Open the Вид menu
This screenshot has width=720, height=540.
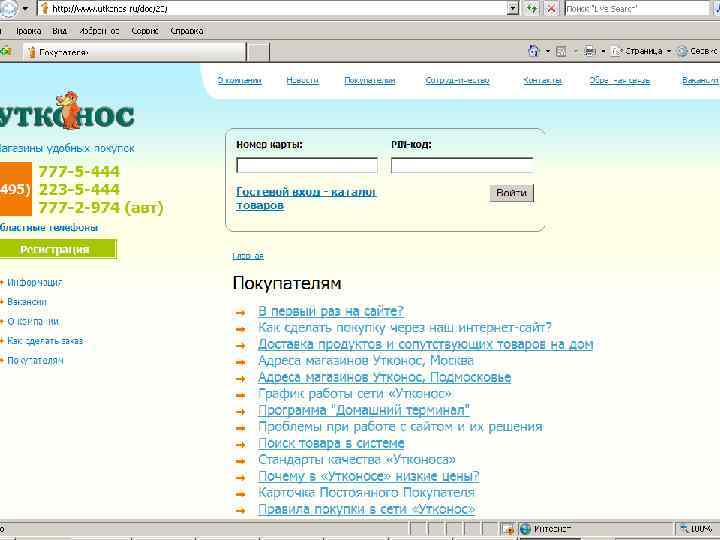59,31
